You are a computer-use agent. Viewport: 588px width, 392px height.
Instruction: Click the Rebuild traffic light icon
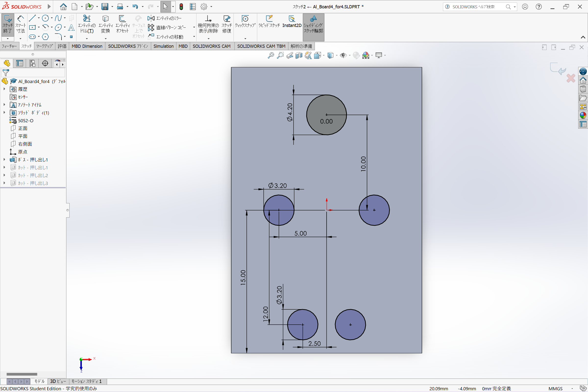[181, 7]
